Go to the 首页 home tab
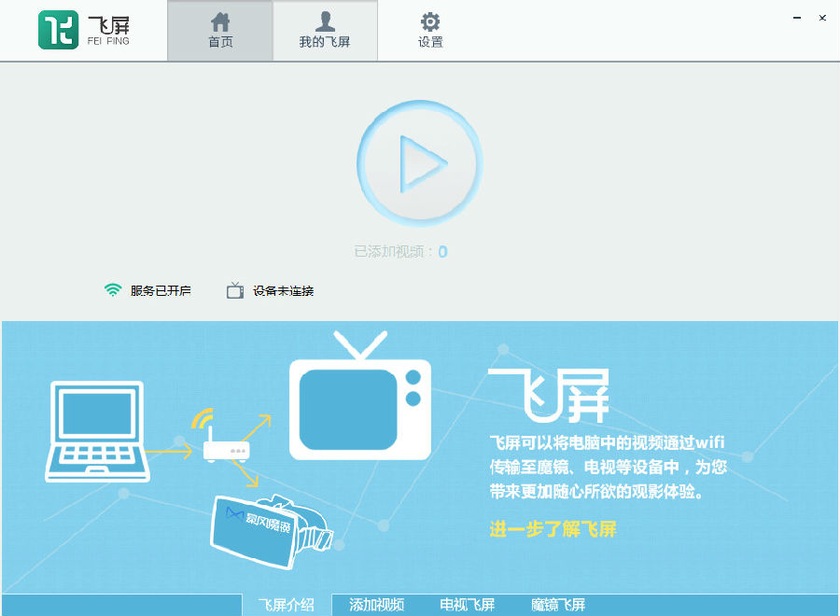The width and height of the screenshot is (840, 616). [x=220, y=31]
